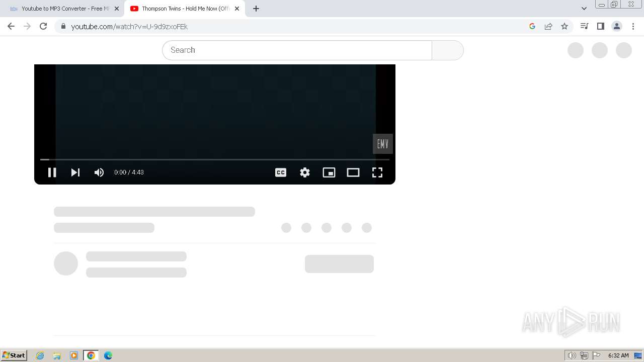Open File Explorer from taskbar

click(57, 355)
